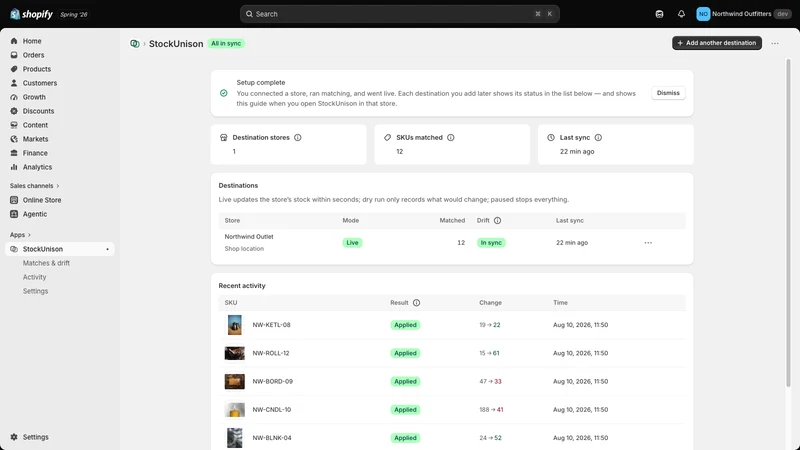Click the Recent activity heading
Image resolution: width=800 pixels, height=450 pixels.
(x=242, y=286)
